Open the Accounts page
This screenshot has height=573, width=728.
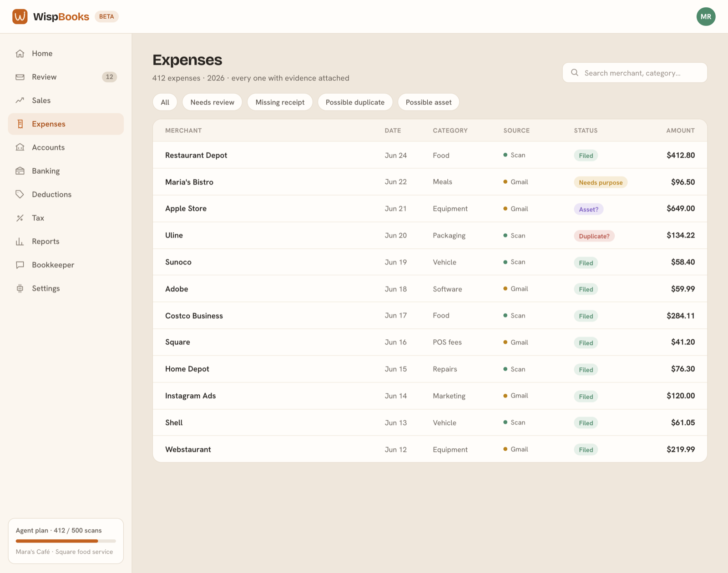[x=66, y=147]
